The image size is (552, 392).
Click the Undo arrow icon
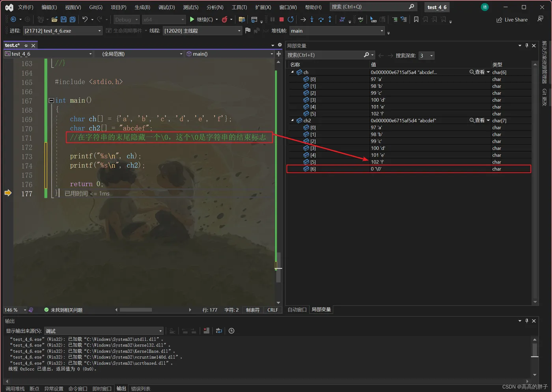pyautogui.click(x=85, y=19)
